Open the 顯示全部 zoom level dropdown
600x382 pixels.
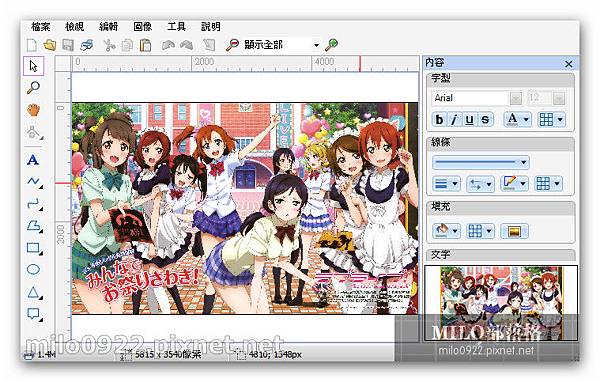(x=316, y=45)
